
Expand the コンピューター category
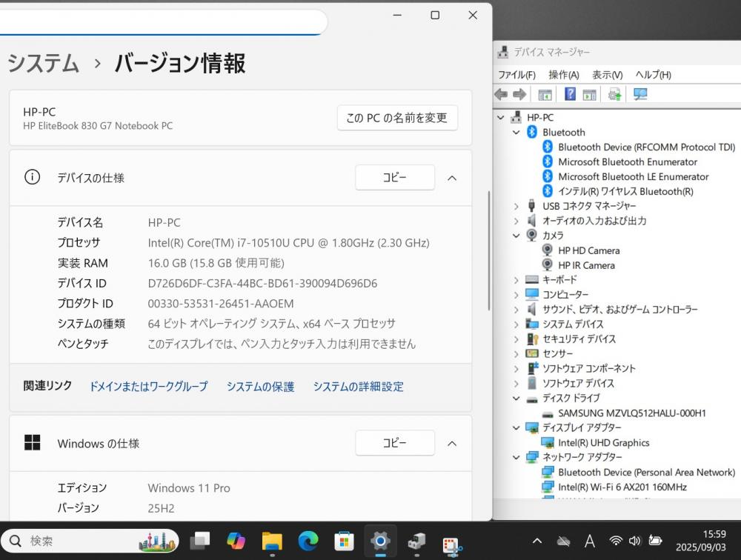[516, 294]
